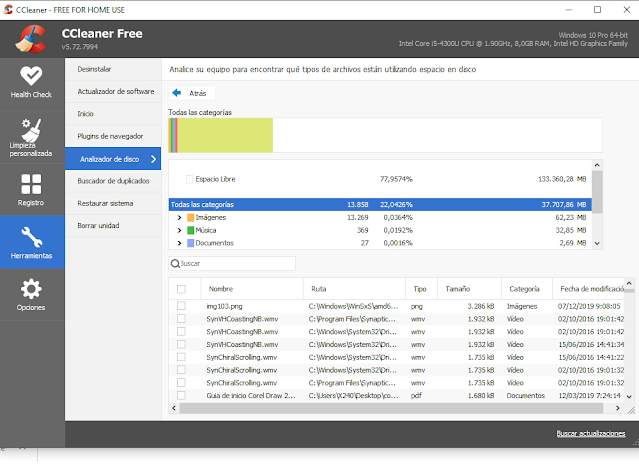The width and height of the screenshot is (639, 464).
Task: Select the Todas las categorías row
Action: (x=380, y=205)
